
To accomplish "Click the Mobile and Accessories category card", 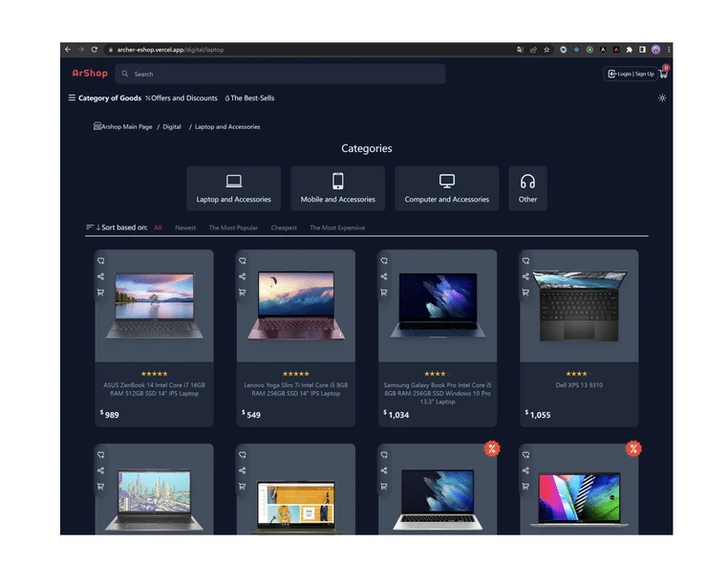I will (337, 187).
